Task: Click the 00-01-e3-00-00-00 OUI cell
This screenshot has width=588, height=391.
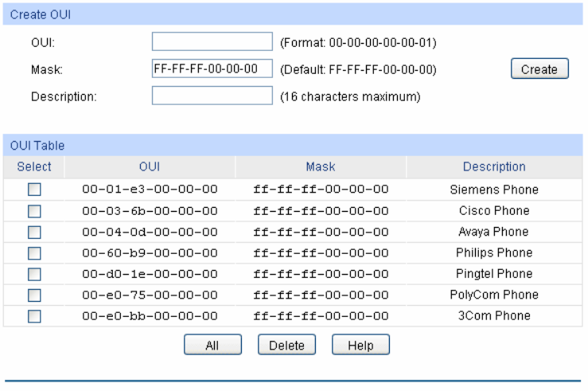Action: pos(150,190)
